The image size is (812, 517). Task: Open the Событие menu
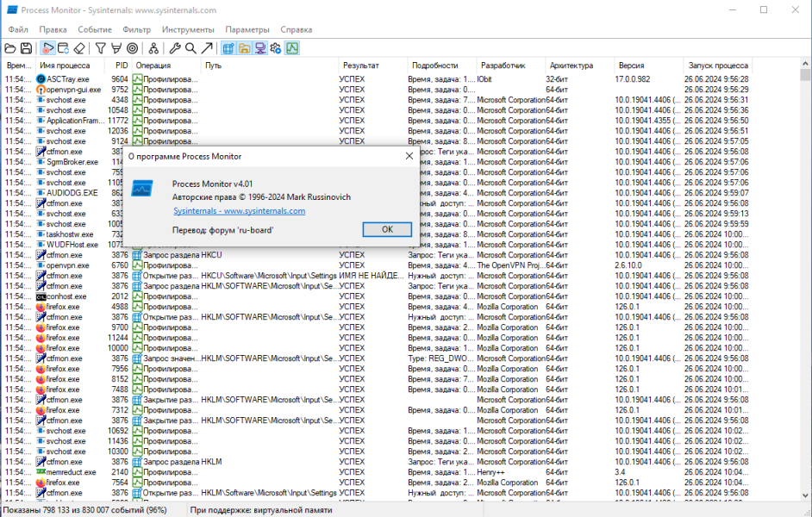[95, 29]
